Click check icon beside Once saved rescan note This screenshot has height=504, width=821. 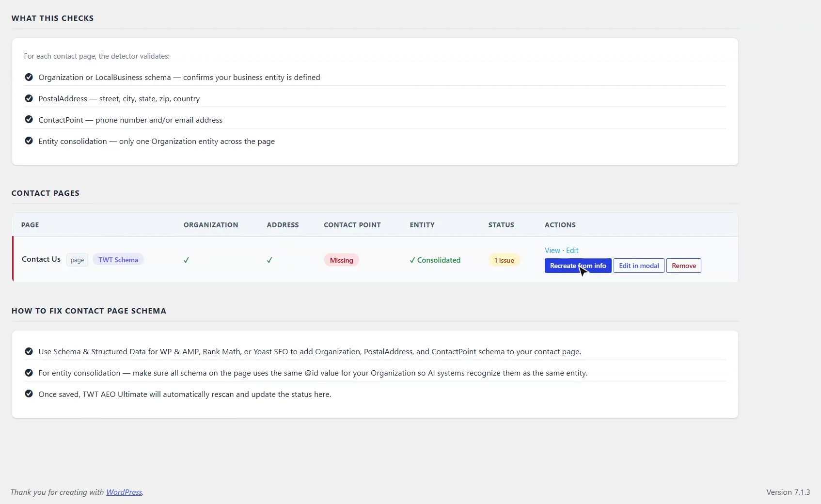(29, 394)
